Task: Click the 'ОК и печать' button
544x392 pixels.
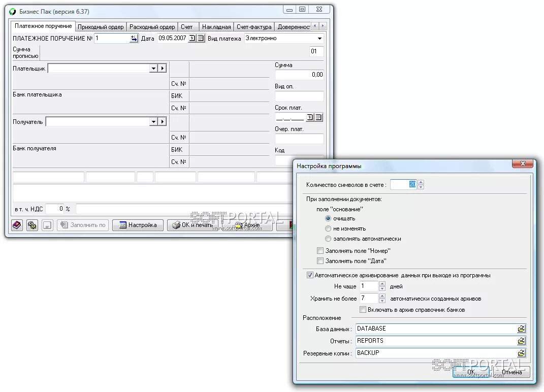Action: (193, 225)
